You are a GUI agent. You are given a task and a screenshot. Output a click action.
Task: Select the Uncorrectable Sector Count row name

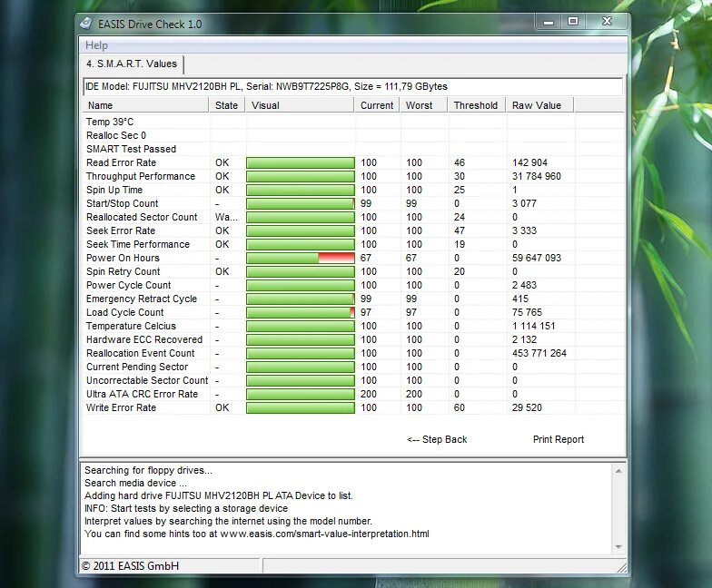(x=147, y=380)
